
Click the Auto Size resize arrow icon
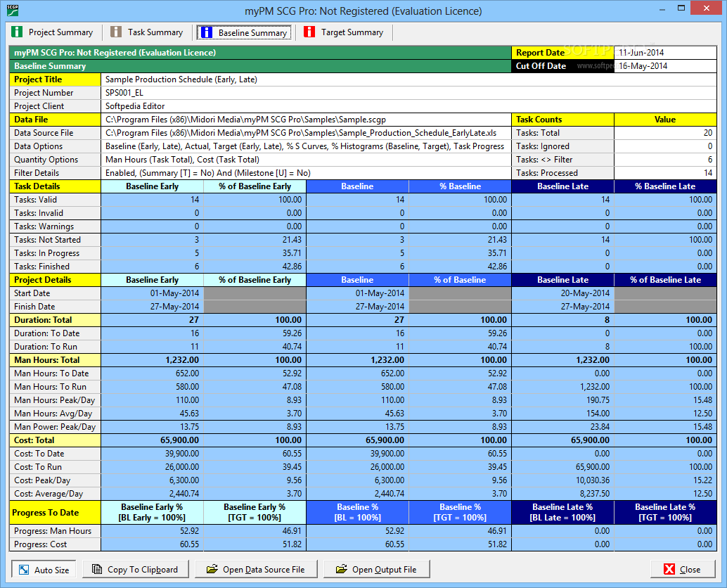pos(24,570)
